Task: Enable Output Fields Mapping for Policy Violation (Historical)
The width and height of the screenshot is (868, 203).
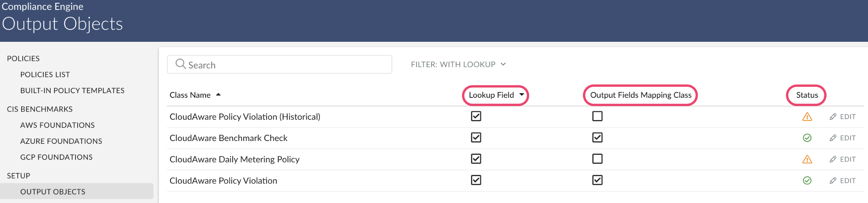Action: point(597,116)
